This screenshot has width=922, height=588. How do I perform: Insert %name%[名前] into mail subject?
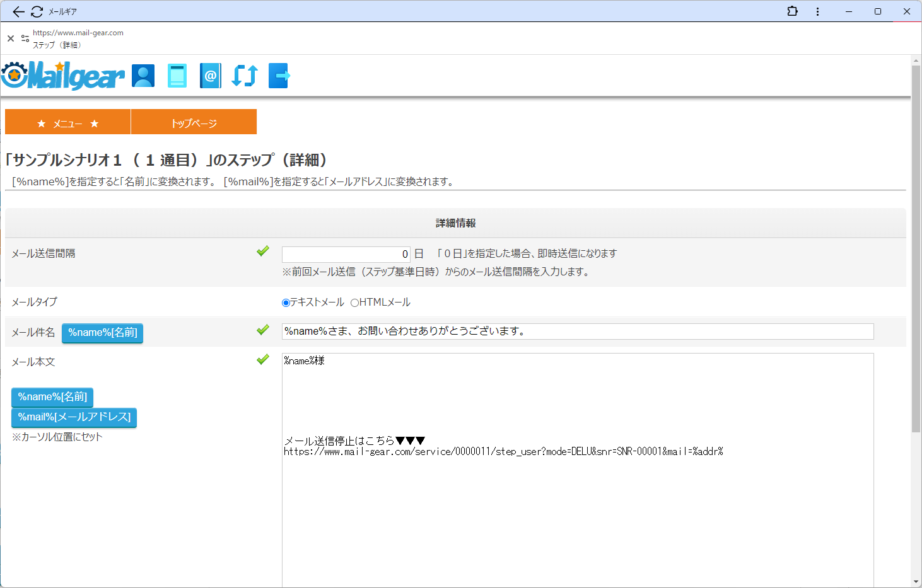102,333
